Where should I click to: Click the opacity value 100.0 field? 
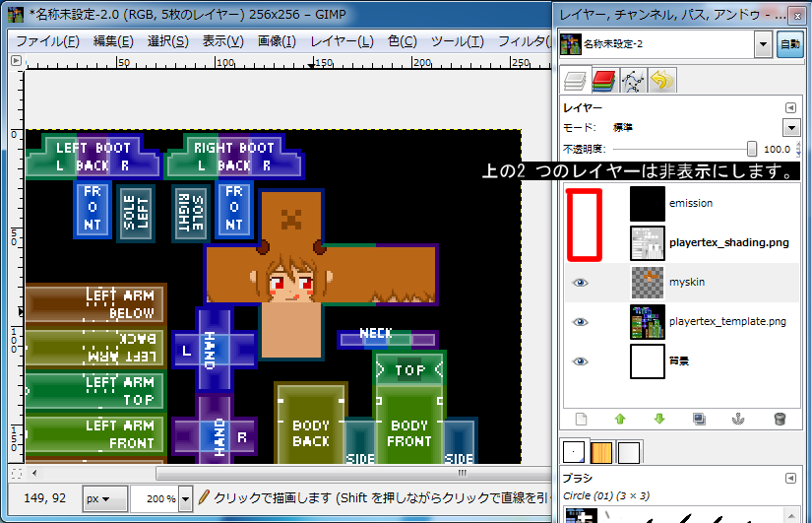click(x=777, y=150)
